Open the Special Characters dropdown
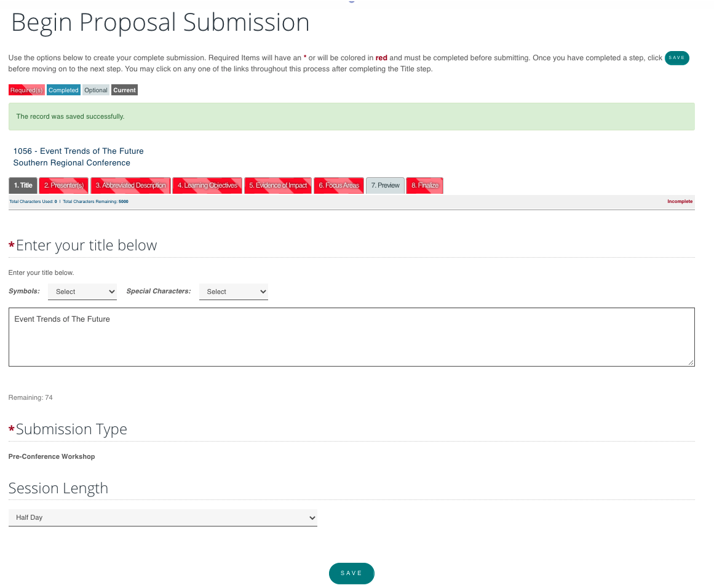 click(233, 292)
